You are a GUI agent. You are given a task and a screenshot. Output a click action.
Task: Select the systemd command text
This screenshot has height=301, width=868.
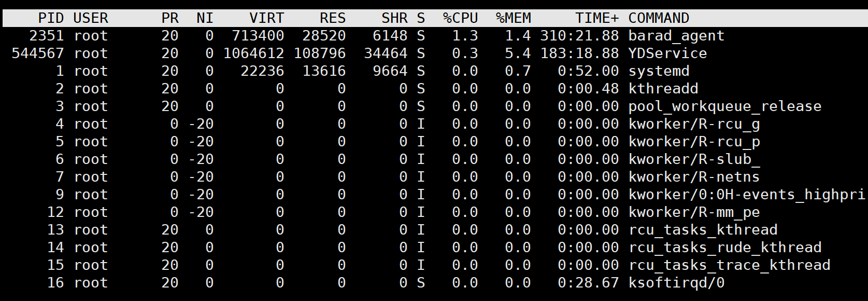(x=659, y=71)
